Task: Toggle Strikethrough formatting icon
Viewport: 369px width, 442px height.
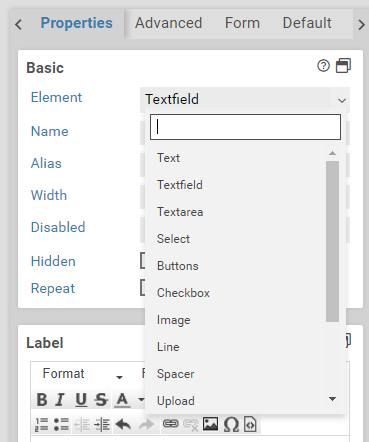Action: (x=101, y=399)
